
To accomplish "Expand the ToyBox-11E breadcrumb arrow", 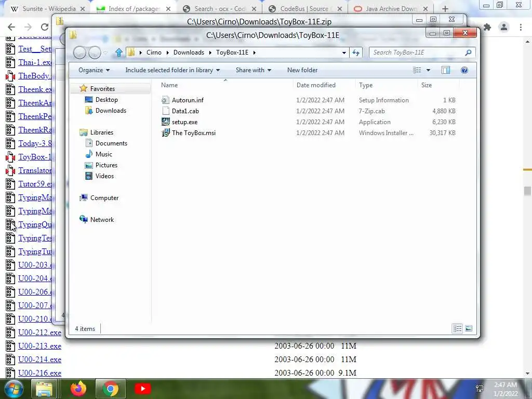I will click(x=254, y=52).
